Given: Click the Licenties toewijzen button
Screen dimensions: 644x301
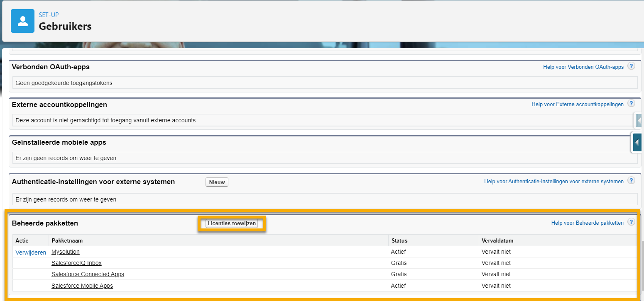Looking at the screenshot, I should point(232,223).
